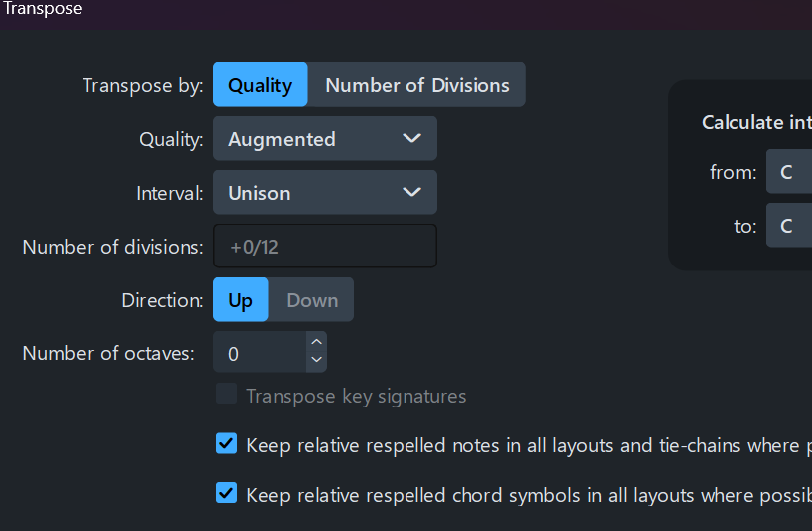Image resolution: width=812 pixels, height=531 pixels.
Task: Click the 'Number of divisions:' label
Action: click(112, 247)
